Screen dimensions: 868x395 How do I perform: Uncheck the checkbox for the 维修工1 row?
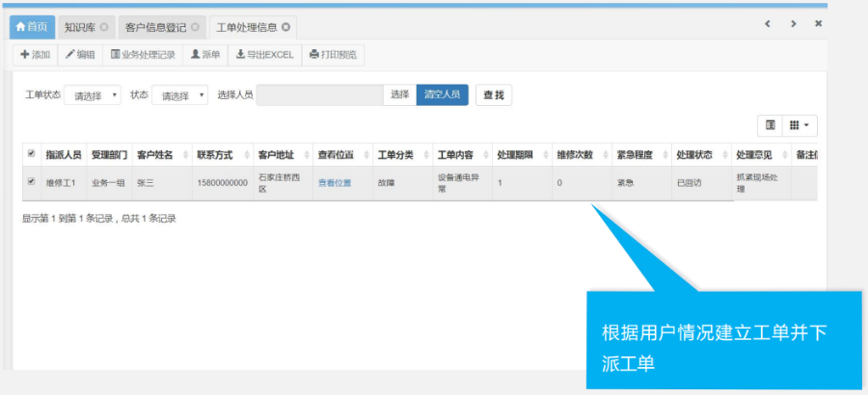tap(31, 182)
